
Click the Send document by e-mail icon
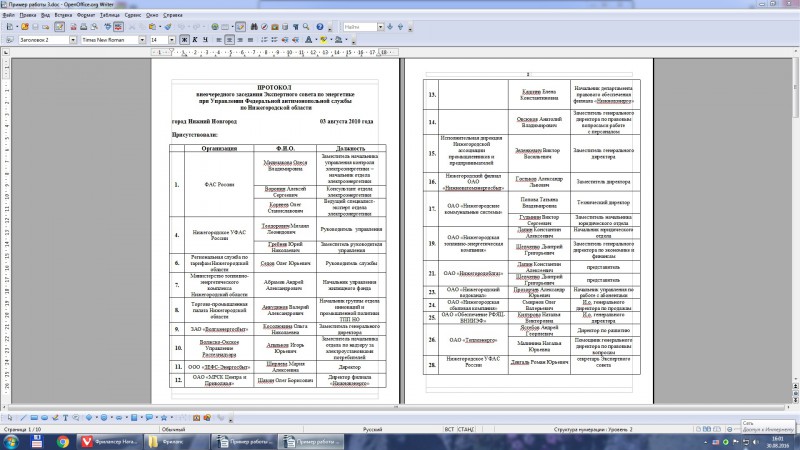click(46, 27)
